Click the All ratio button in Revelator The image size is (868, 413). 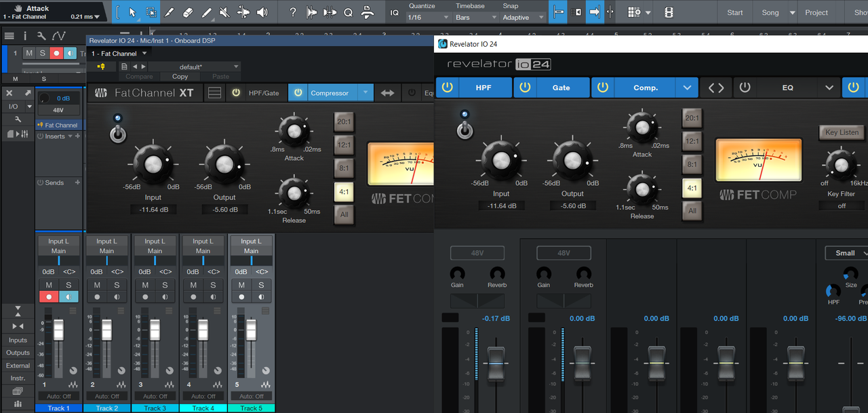coord(692,210)
